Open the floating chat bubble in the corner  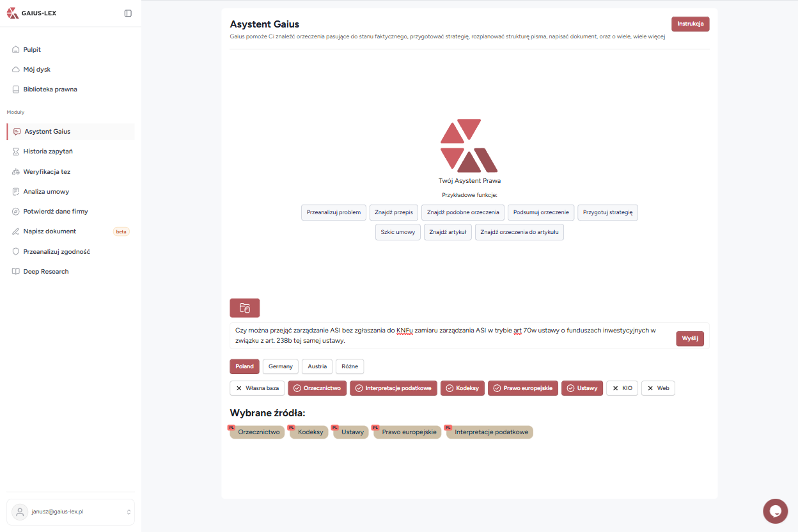coord(775,511)
